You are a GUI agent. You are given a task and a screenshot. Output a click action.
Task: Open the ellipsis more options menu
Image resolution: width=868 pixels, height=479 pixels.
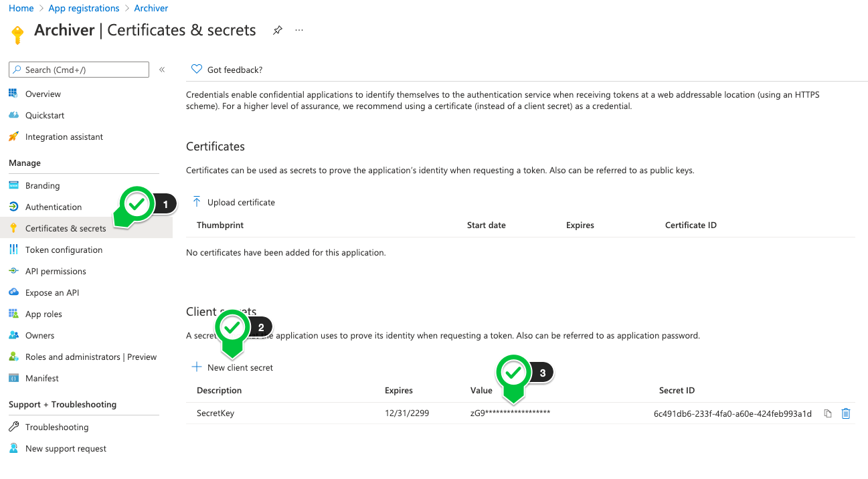click(x=299, y=30)
